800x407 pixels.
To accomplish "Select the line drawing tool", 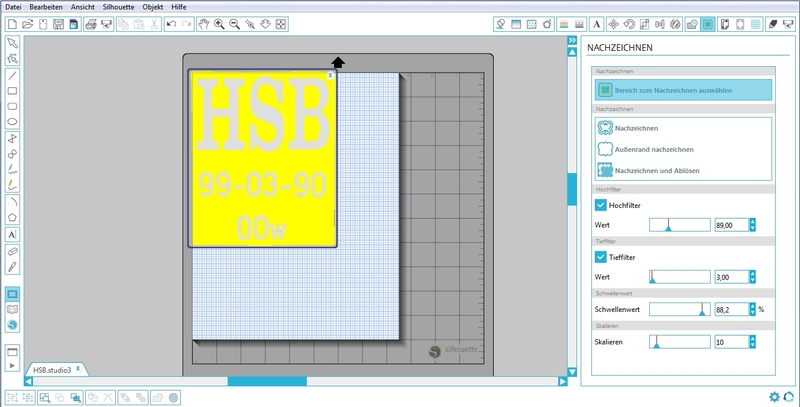I will (x=12, y=75).
